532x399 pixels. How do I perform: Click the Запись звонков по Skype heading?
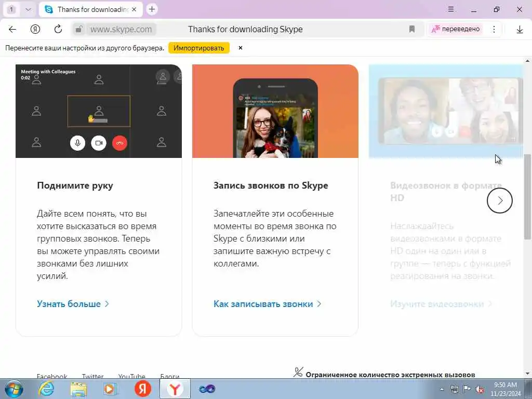(271, 185)
